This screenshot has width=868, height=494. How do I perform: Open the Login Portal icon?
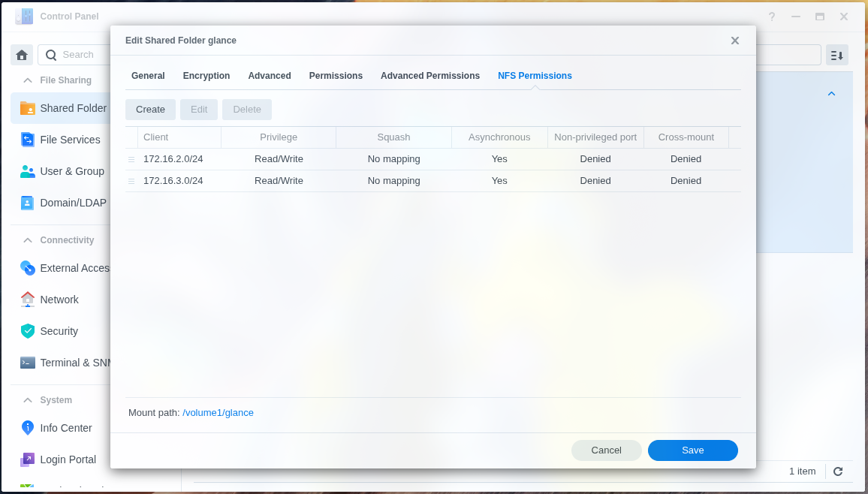(27, 459)
